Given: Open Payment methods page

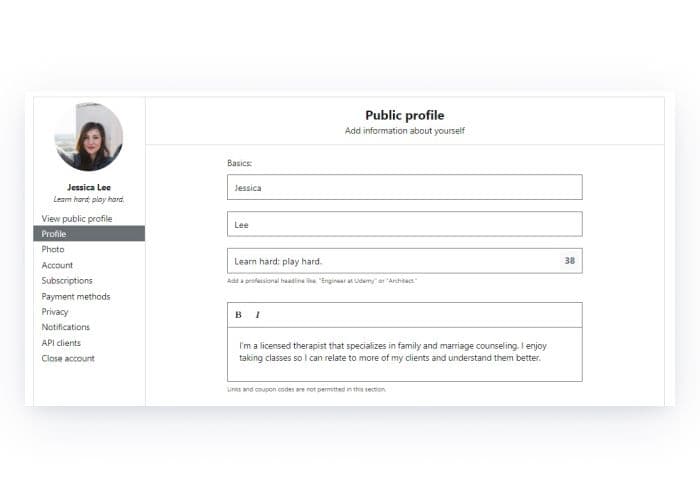Looking at the screenshot, I should pyautogui.click(x=76, y=296).
